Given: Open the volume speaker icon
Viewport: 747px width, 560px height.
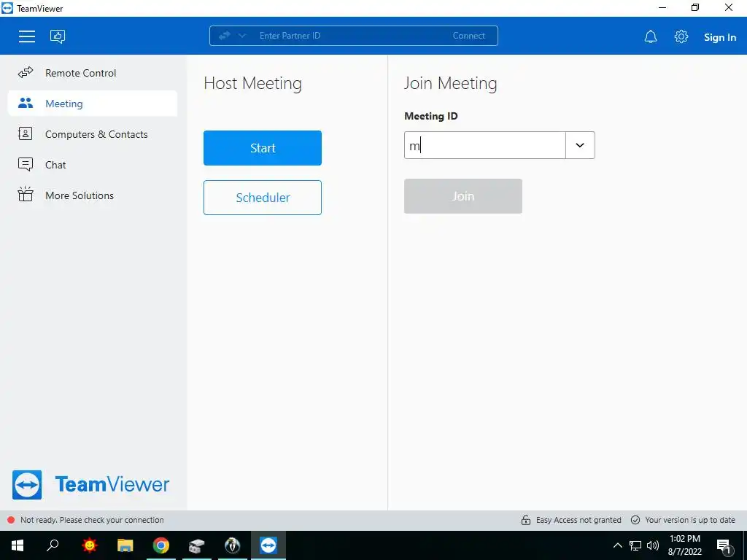Looking at the screenshot, I should 653,545.
